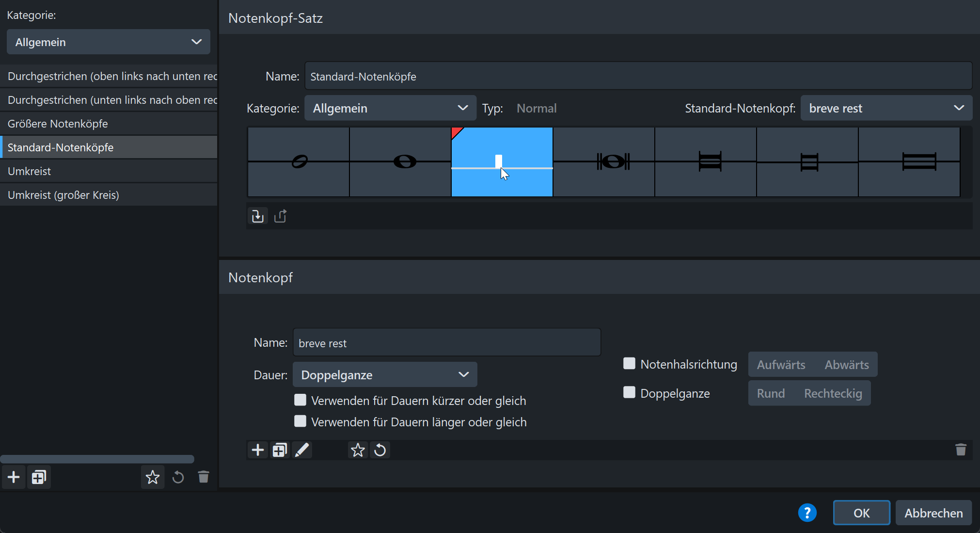The width and height of the screenshot is (980, 533).
Task: Click the OK button
Action: [861, 513]
